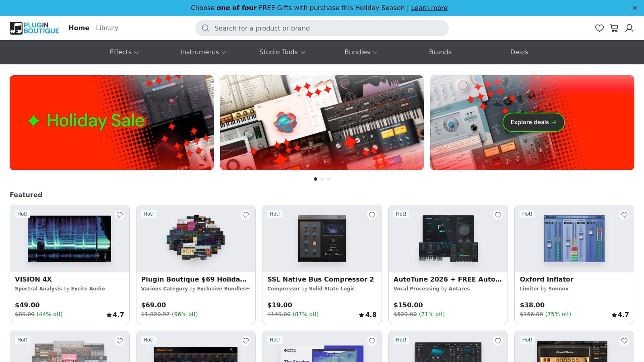Screen dimensions: 644x362
Task: Open the Learn more link in the banner
Action: click(429, 8)
